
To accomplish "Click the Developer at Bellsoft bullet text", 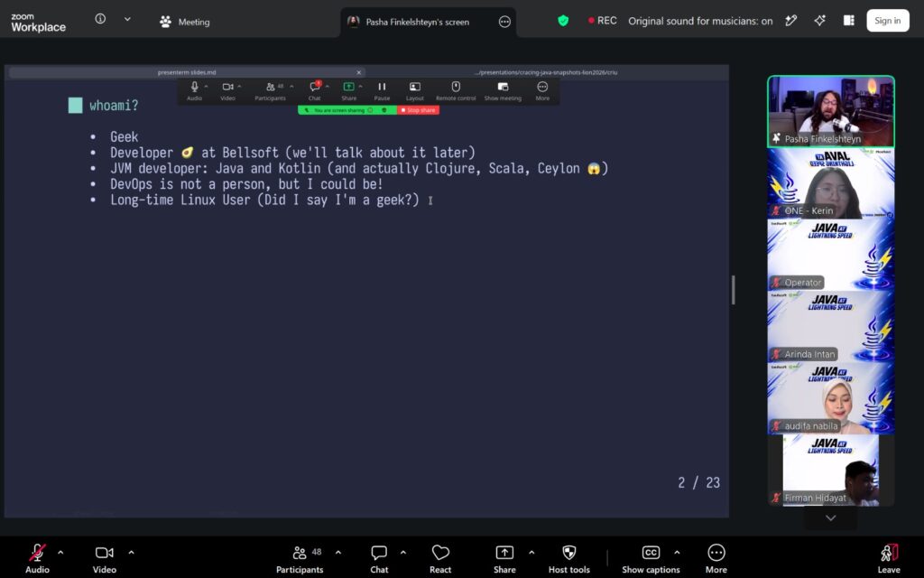I will (292, 153).
